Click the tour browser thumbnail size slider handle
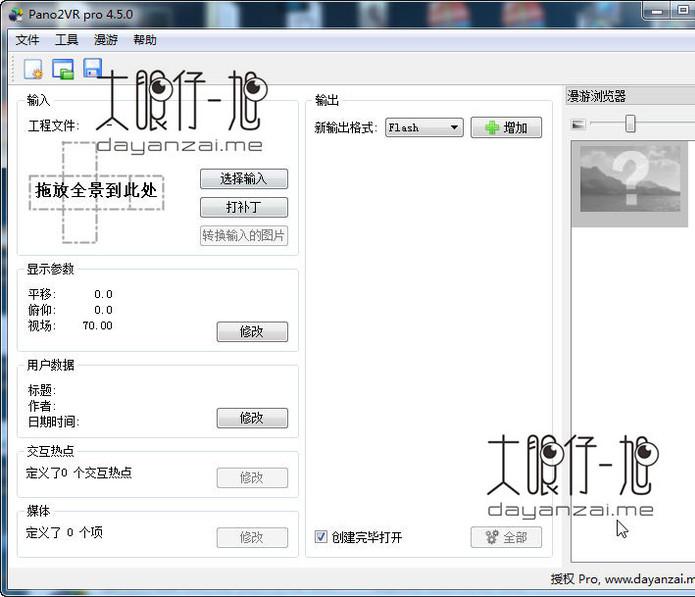Image resolution: width=695 pixels, height=597 pixels. (x=630, y=124)
